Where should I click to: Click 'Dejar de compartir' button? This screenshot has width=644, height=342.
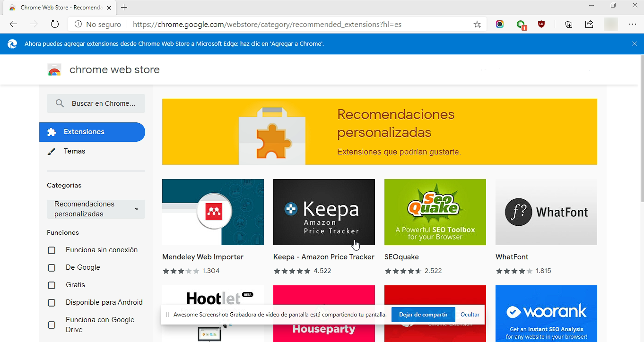423,315
